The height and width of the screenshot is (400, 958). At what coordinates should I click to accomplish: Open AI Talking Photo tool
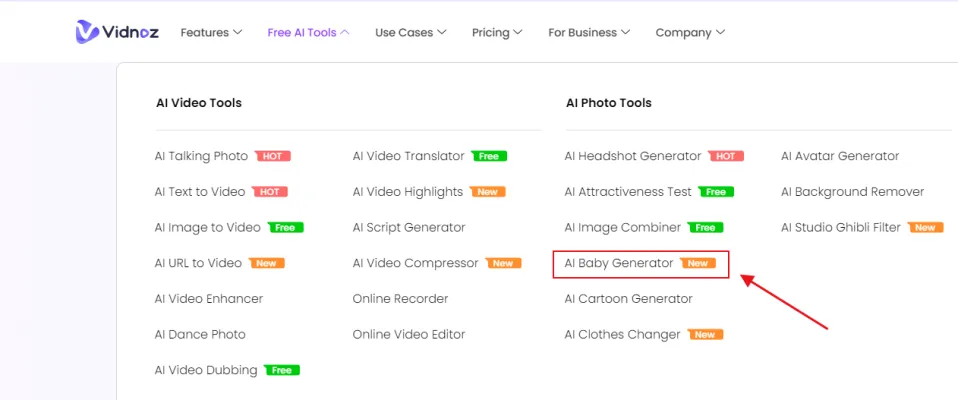pyautogui.click(x=201, y=156)
